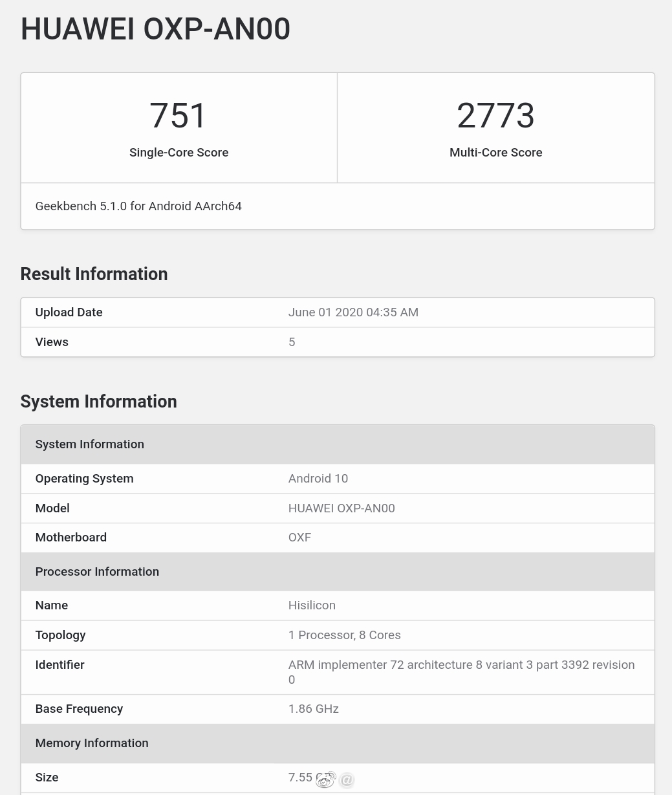This screenshot has height=795, width=672.
Task: Select the Geekbench 5.1.0 for Android AArch64 text
Action: (x=138, y=206)
